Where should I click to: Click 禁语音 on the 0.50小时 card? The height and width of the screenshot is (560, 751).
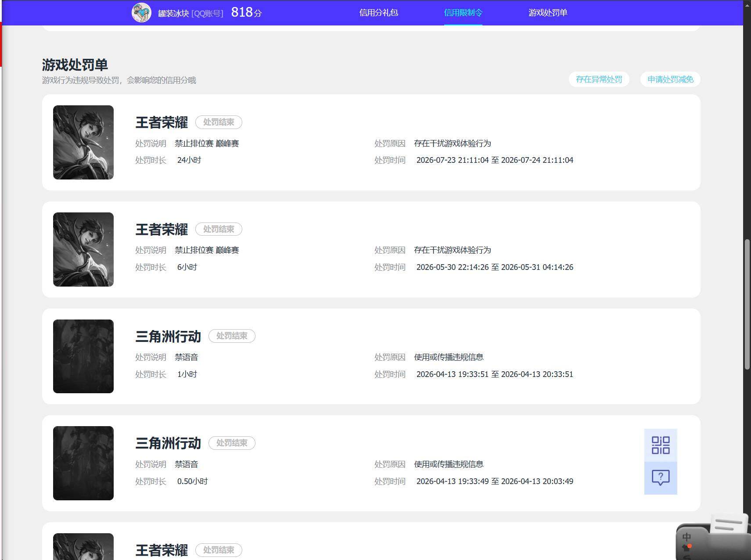(187, 464)
